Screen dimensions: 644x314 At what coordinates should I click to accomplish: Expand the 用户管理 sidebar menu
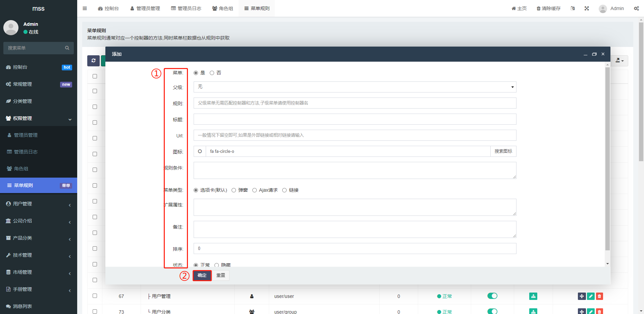[39, 204]
